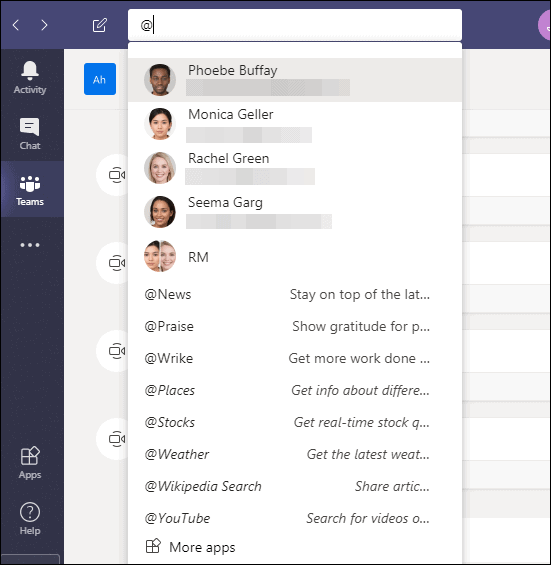The image size is (551, 565).
Task: Select the Teams sidebar icon
Action: click(30, 190)
